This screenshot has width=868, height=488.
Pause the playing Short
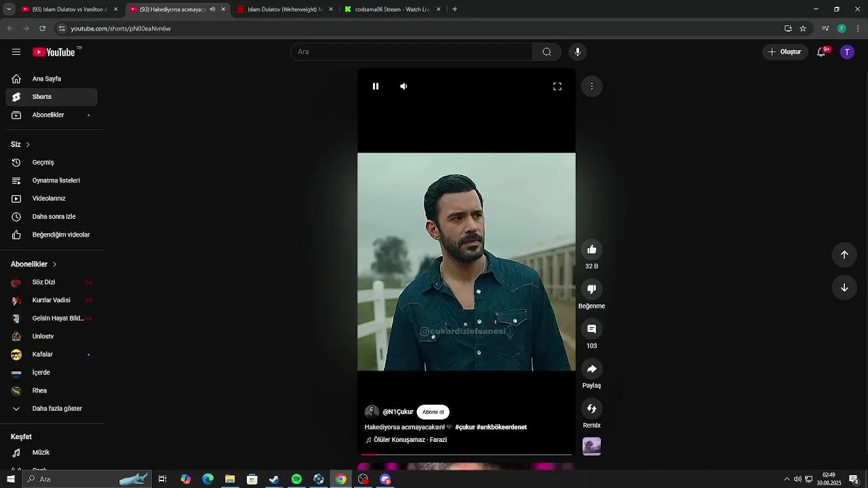coord(376,86)
